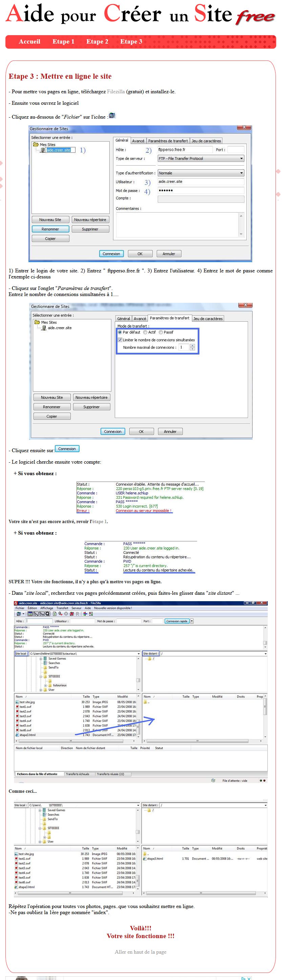This screenshot has width=283, height=980.
Task: Open the Transferts échoués queue tab
Action: [x=77, y=774]
